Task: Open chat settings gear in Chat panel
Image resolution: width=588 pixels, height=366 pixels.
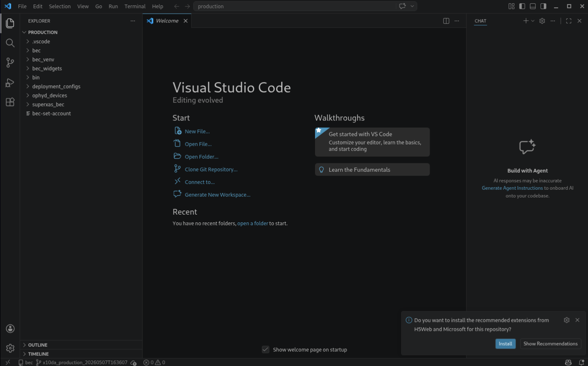Action: [542, 21]
